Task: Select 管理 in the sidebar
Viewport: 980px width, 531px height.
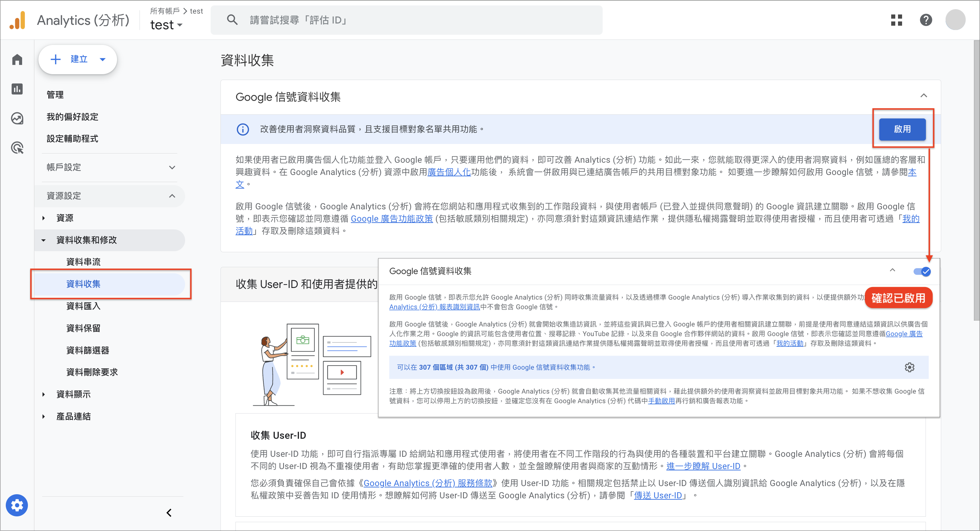Action: pos(55,95)
